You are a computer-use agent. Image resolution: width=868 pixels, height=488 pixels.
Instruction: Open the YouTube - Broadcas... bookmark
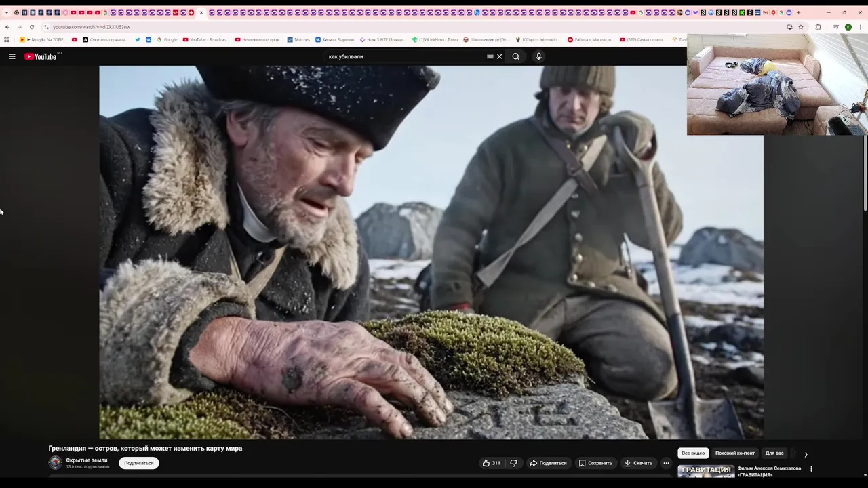click(x=205, y=40)
